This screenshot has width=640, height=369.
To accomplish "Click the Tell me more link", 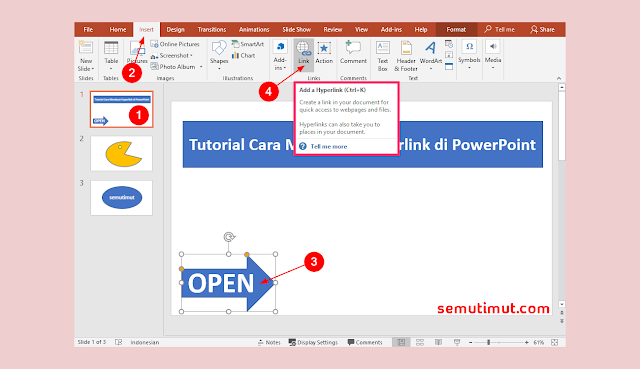I will [x=329, y=147].
